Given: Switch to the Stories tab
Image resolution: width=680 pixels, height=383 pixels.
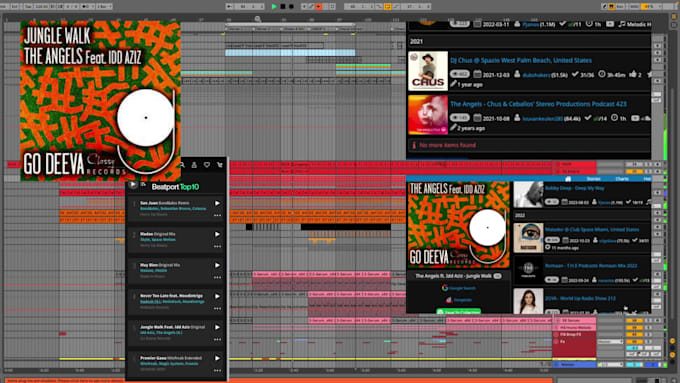Looking at the screenshot, I should pyautogui.click(x=593, y=179).
